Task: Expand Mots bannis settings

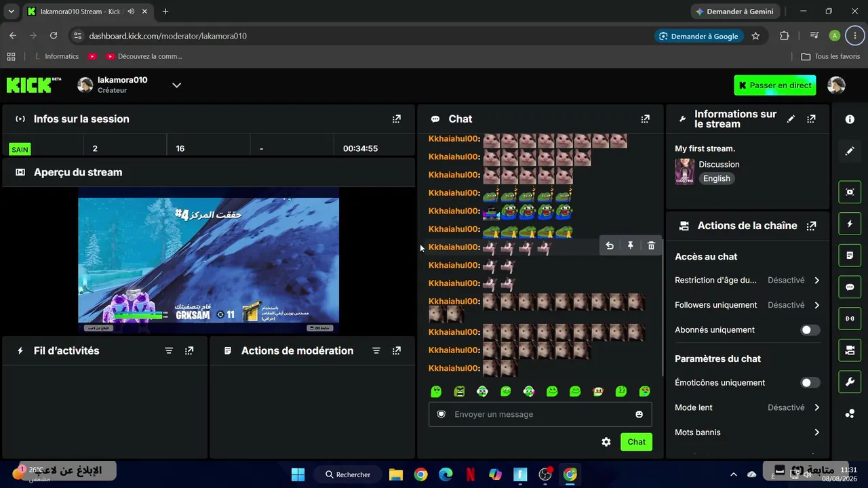Action: 816,432
